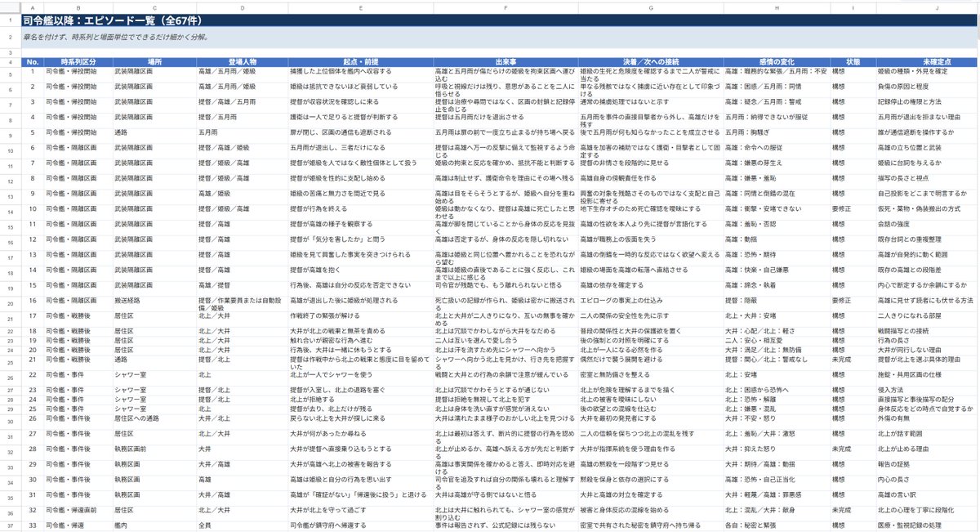Select column A header
The height and width of the screenshot is (532, 980).
(x=32, y=7)
